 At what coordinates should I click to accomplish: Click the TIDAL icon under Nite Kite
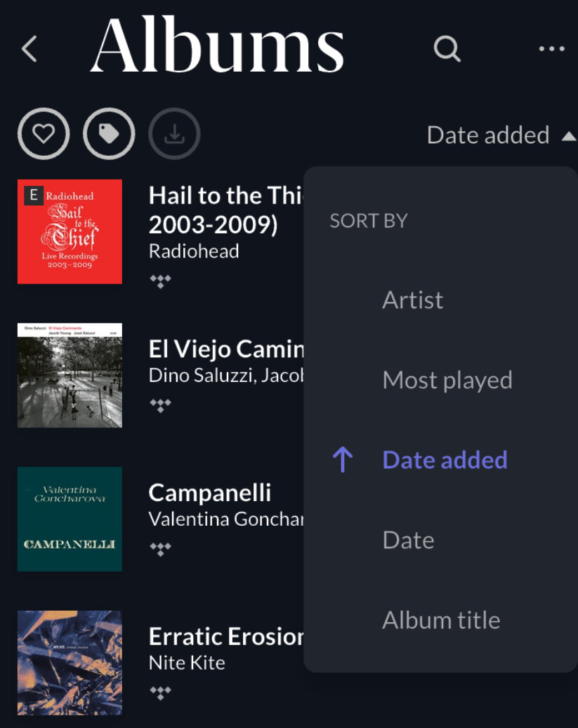tap(160, 693)
